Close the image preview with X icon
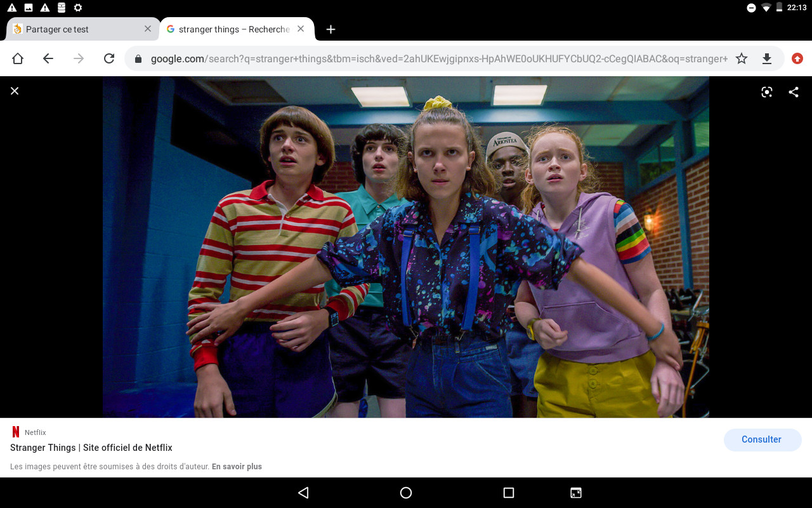Viewport: 812px width, 508px height. [15, 91]
